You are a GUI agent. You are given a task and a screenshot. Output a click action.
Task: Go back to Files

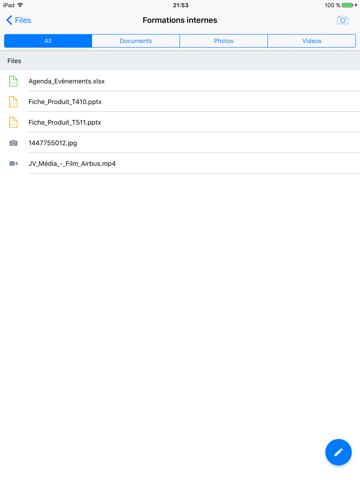[x=19, y=20]
